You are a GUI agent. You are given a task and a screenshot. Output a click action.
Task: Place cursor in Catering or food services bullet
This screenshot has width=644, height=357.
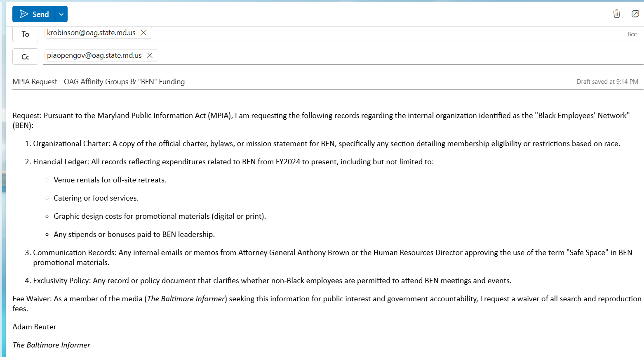(x=96, y=198)
